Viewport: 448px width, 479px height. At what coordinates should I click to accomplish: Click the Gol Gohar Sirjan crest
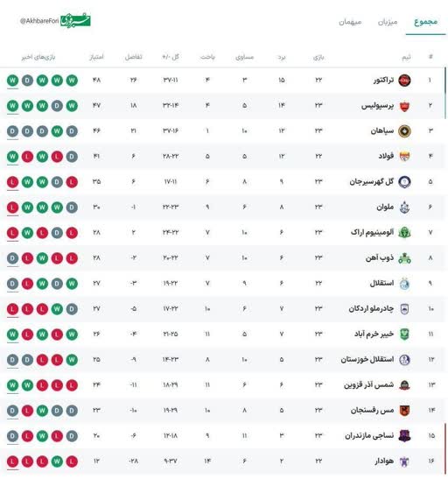click(404, 182)
